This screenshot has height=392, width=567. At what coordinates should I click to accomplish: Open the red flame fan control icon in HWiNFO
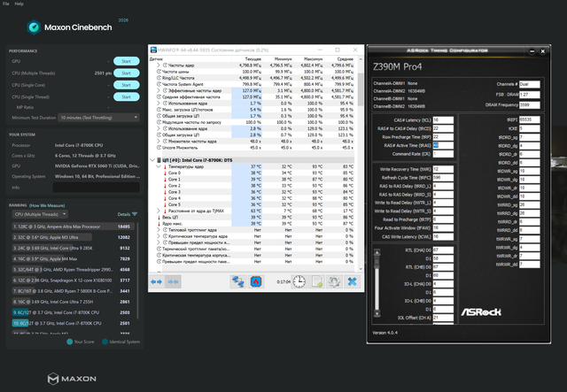point(256,281)
